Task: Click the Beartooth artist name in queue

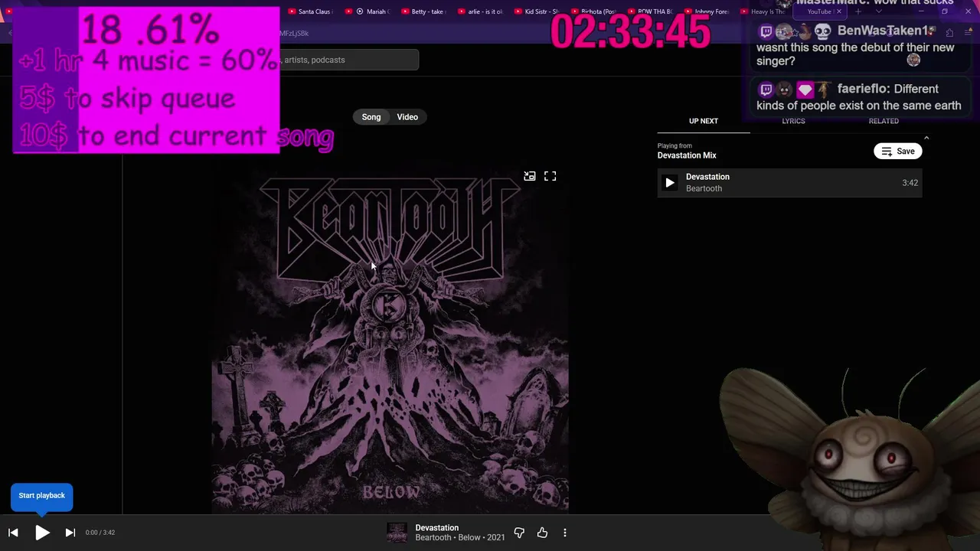Action: [x=704, y=188]
